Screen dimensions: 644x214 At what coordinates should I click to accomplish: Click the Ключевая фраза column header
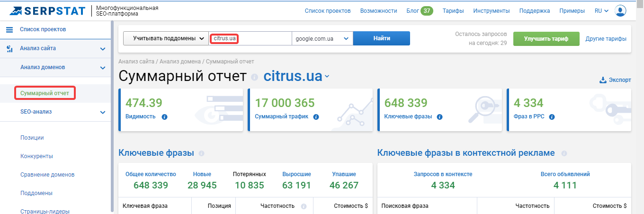coord(145,206)
